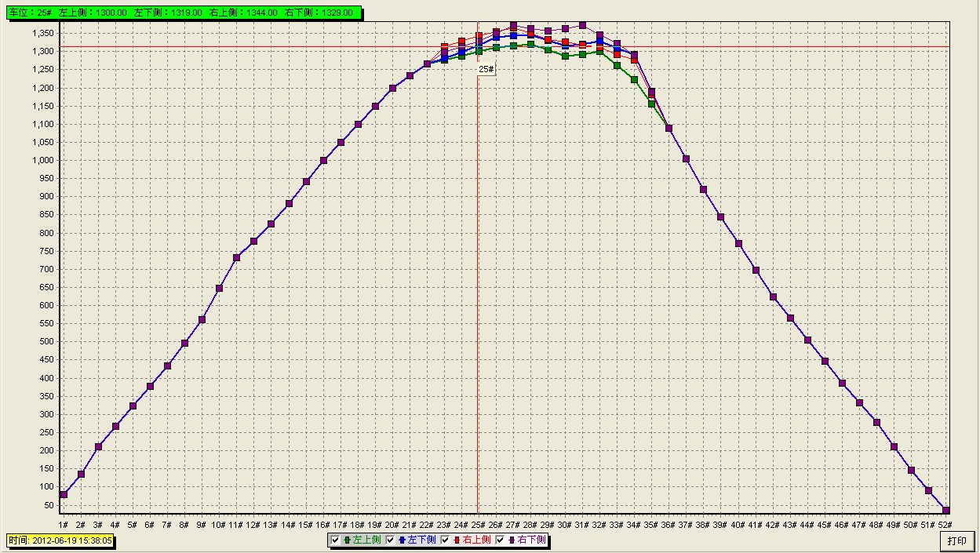The image size is (980, 553).
Task: Click the purple 右下侧 legend marker icon
Action: point(512,540)
